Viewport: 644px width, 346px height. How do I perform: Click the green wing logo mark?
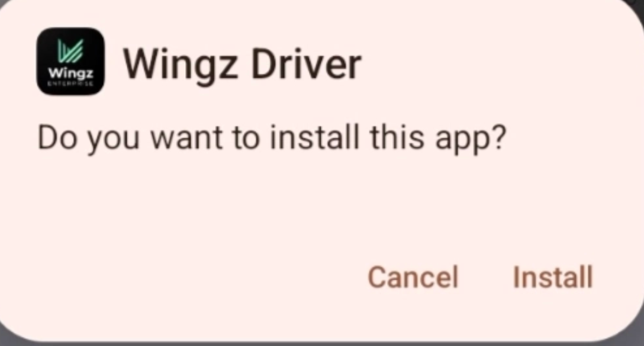[x=70, y=51]
